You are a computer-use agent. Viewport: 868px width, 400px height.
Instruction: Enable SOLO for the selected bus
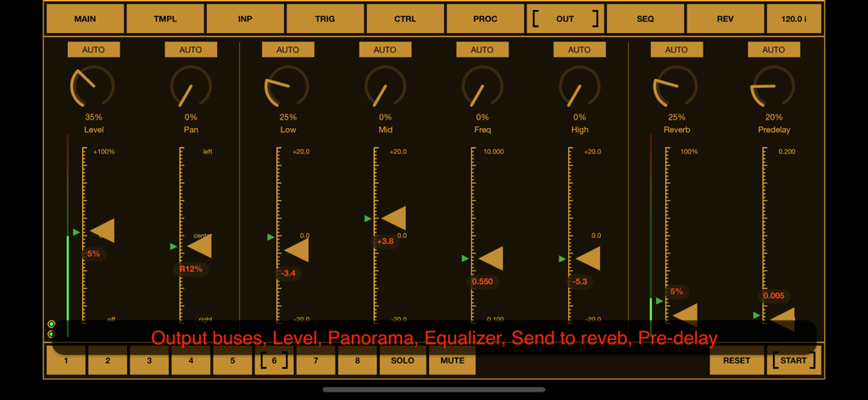[403, 361]
